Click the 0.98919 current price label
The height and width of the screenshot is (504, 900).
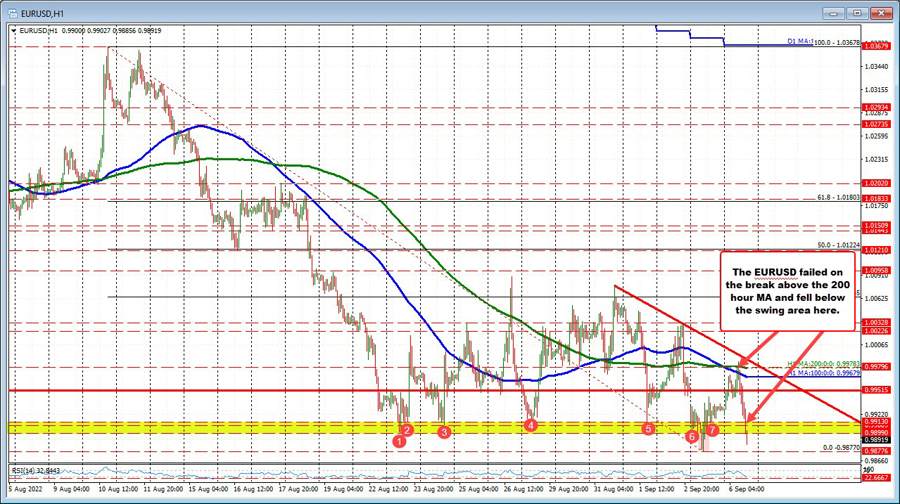[x=876, y=439]
